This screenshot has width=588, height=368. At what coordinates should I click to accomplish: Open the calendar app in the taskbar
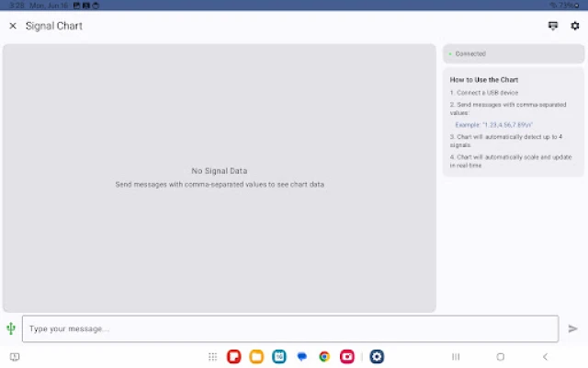click(279, 357)
